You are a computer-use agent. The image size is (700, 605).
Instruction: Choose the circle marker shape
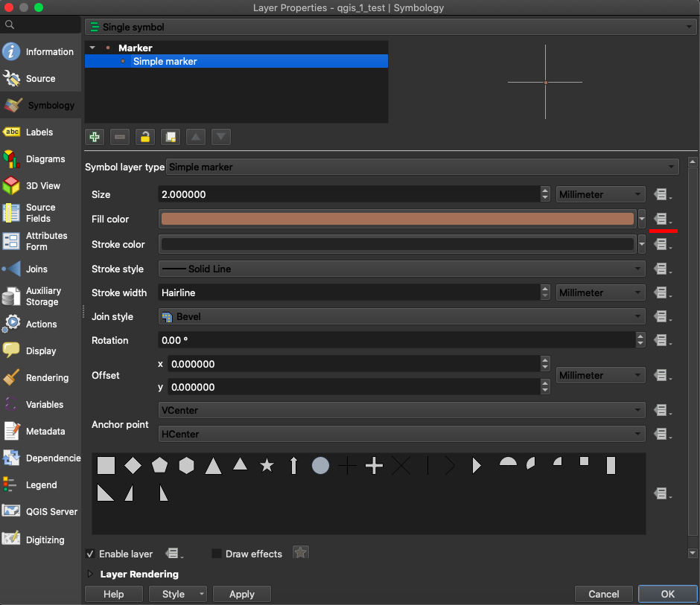click(x=320, y=466)
